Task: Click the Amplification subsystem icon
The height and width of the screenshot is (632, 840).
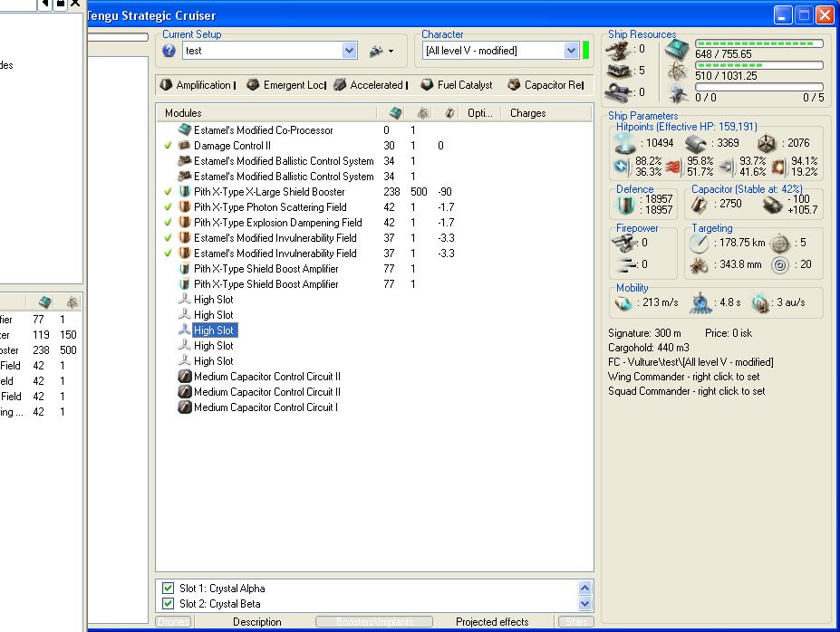Action: (x=167, y=84)
